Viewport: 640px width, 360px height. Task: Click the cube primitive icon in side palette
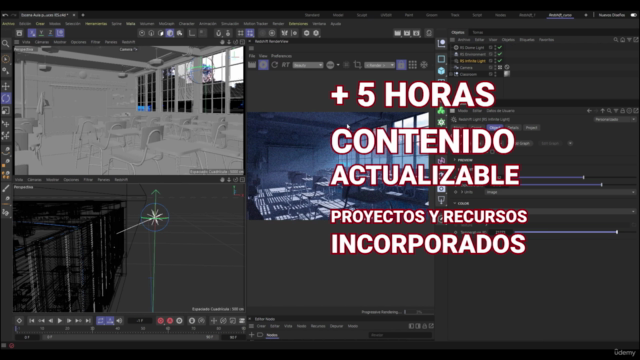pyautogui.click(x=441, y=71)
